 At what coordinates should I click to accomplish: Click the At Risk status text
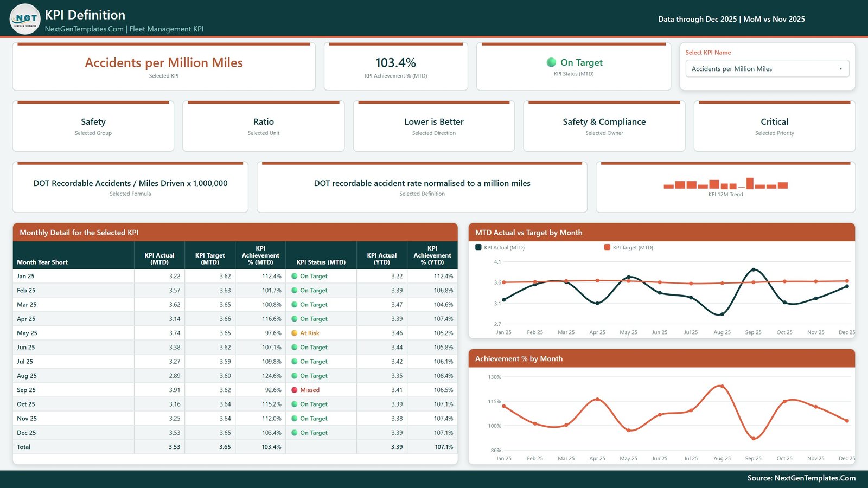[x=310, y=333]
